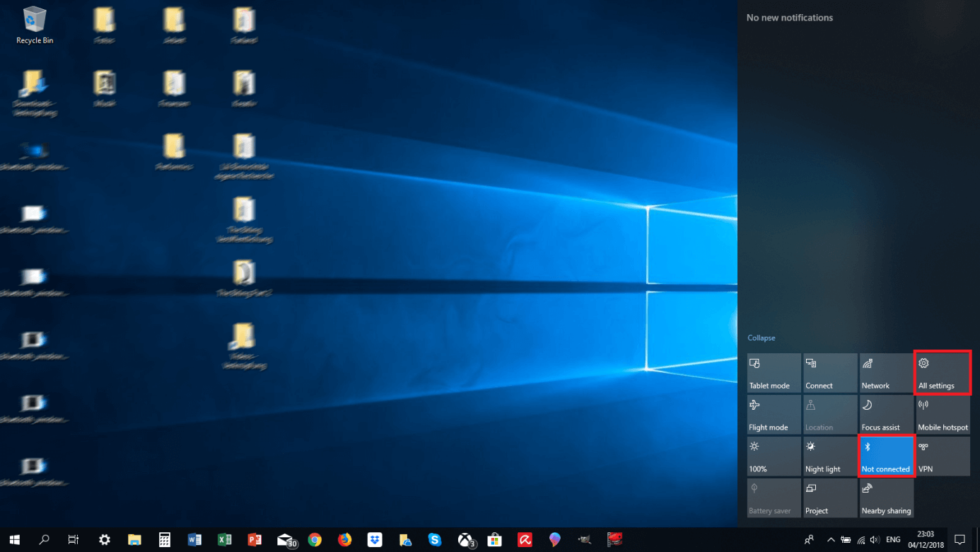Toggle Focus assist tile
Image resolution: width=980 pixels, height=552 pixels.
coord(887,415)
